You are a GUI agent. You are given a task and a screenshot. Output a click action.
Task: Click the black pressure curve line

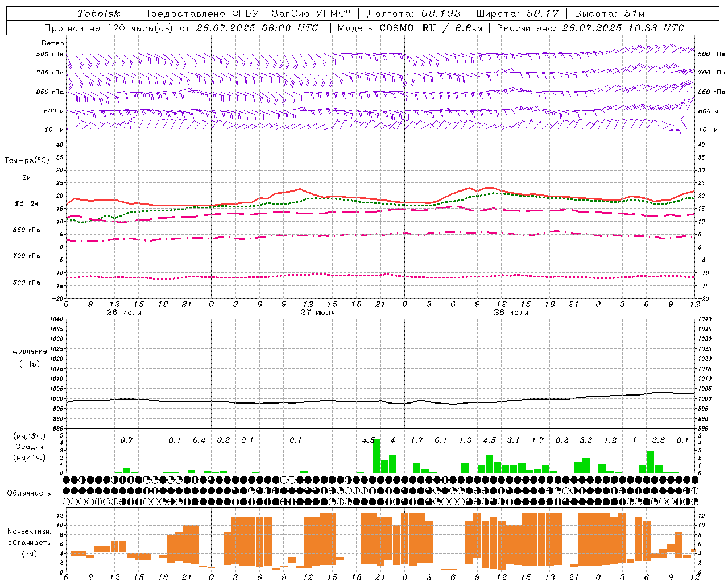click(x=380, y=400)
